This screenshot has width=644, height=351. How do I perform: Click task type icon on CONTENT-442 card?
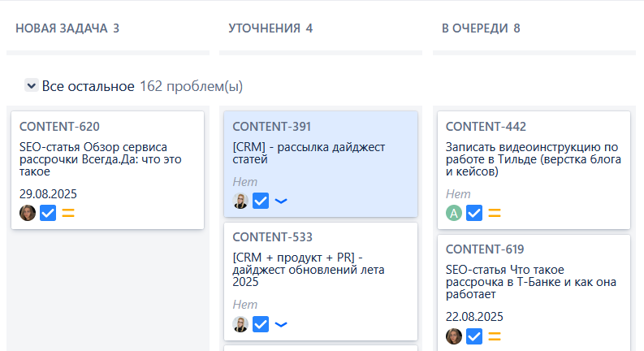(x=474, y=213)
